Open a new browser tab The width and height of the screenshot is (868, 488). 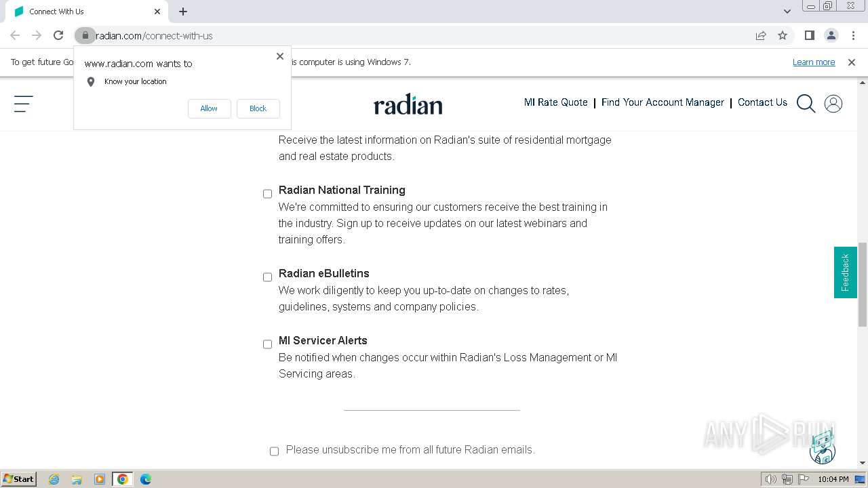click(x=183, y=12)
